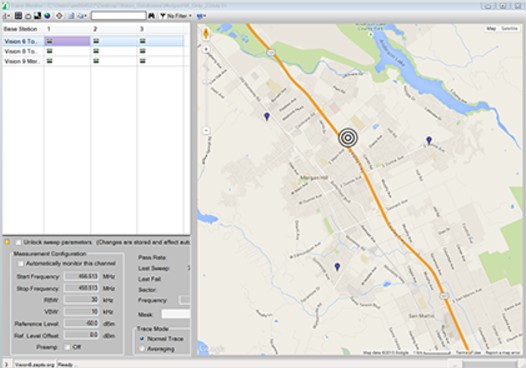Click the binoculars find icon
Screen dimensions: 526x368
[x=152, y=16]
